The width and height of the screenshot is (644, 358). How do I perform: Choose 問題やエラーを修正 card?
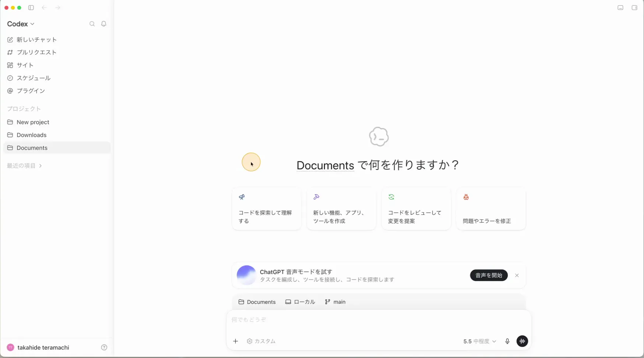(491, 208)
